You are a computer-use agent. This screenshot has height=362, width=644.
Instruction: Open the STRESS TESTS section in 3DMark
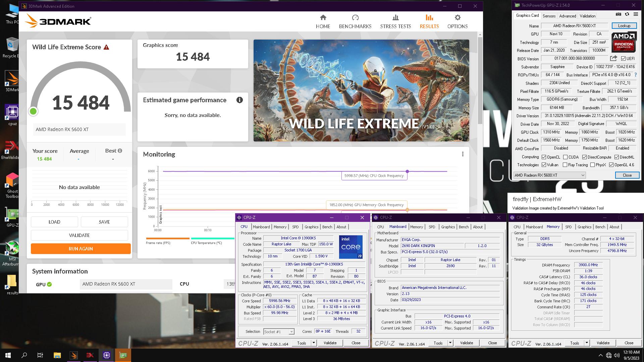tap(395, 22)
